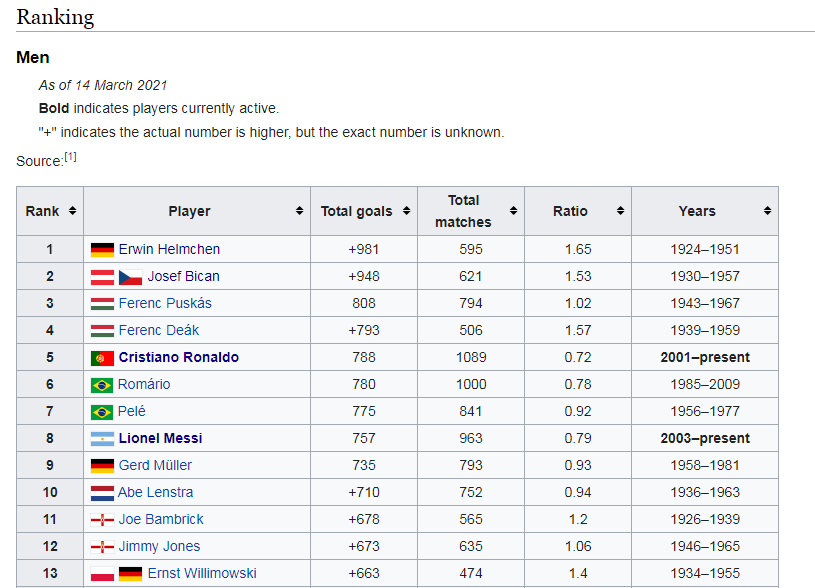Click the Brazilian flag beside Pelé
The height and width of the screenshot is (588, 815).
coord(102,412)
